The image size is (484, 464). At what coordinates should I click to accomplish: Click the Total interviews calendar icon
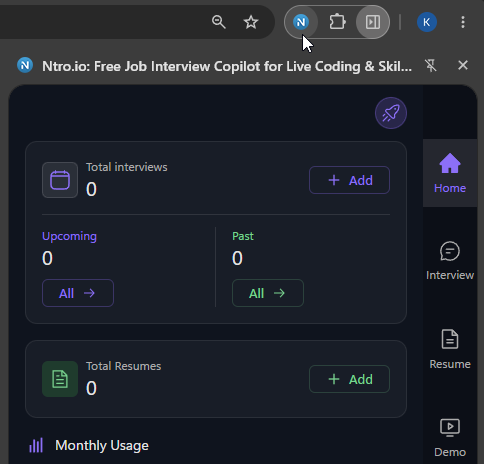60,180
